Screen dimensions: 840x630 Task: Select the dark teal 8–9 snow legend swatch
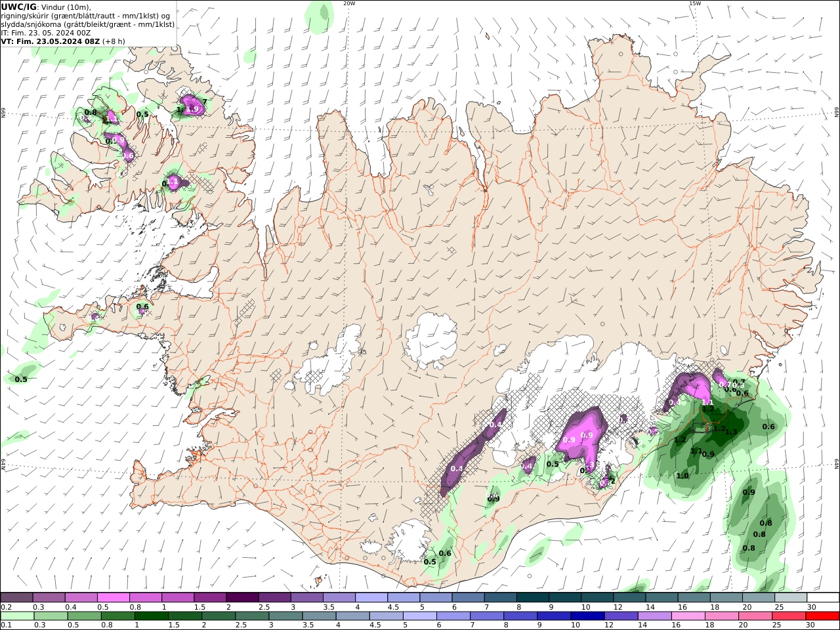pos(532,597)
